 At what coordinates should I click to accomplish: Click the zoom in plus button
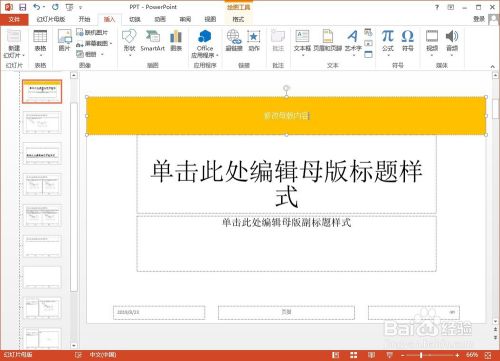point(457,355)
